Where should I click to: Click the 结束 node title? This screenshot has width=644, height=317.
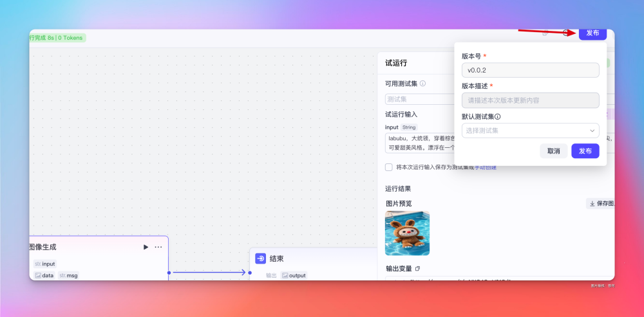pyautogui.click(x=276, y=258)
